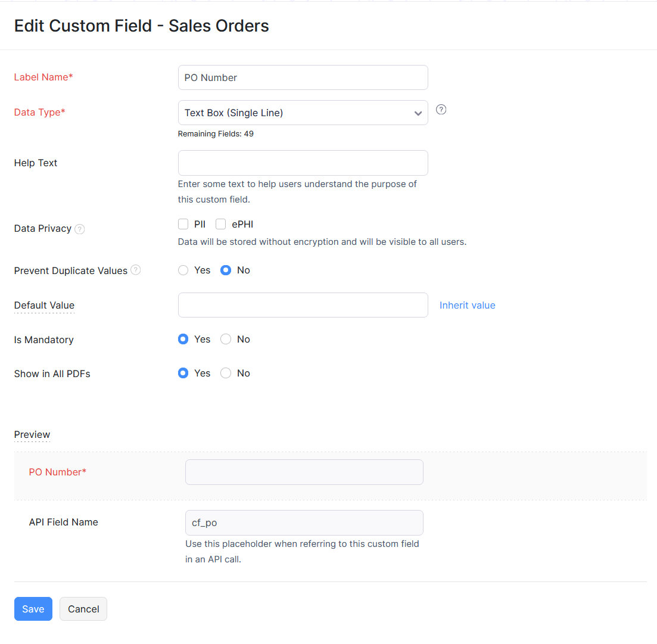
Task: Click the Inherit value link
Action: 467,305
